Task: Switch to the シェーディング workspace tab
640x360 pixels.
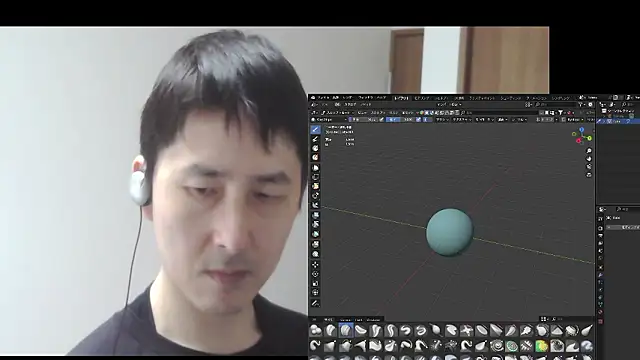Action: pyautogui.click(x=511, y=98)
